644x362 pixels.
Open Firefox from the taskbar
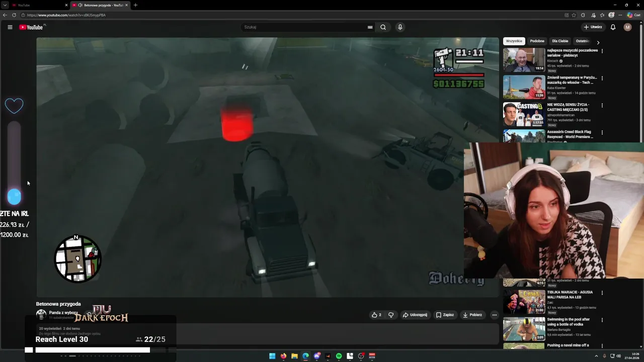283,356
